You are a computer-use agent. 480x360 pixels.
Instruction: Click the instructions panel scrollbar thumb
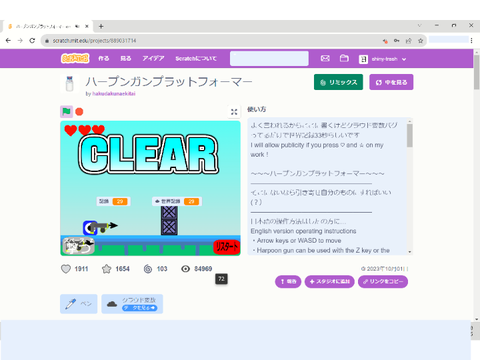(410, 136)
